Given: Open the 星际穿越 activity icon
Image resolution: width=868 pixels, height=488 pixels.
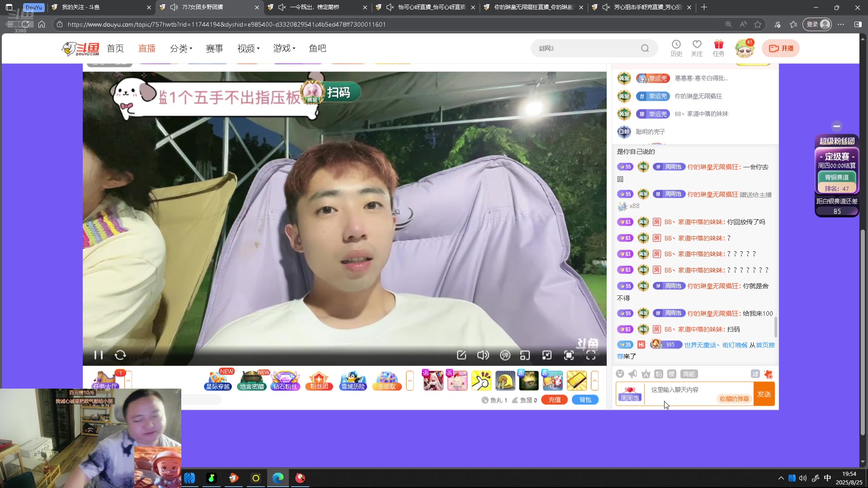Looking at the screenshot, I should [x=218, y=380].
